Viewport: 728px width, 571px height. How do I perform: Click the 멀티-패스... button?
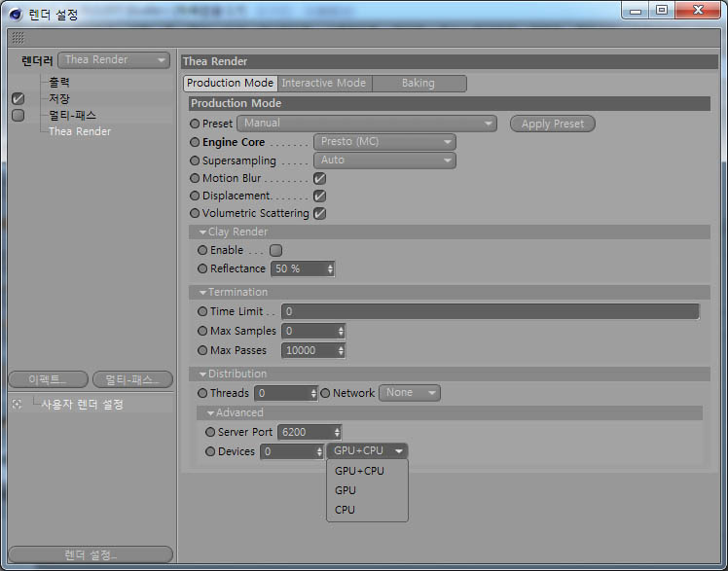[132, 379]
